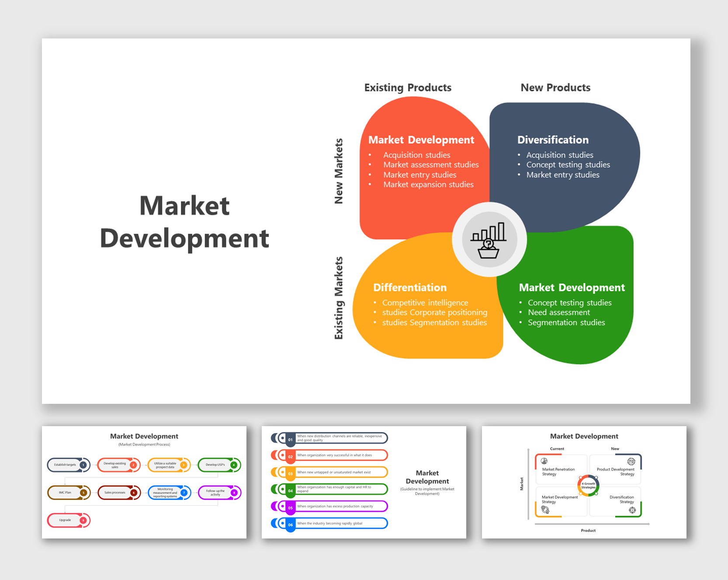Select the circle 7 on Monitoring measurement step
728x580 pixels.
point(184,492)
